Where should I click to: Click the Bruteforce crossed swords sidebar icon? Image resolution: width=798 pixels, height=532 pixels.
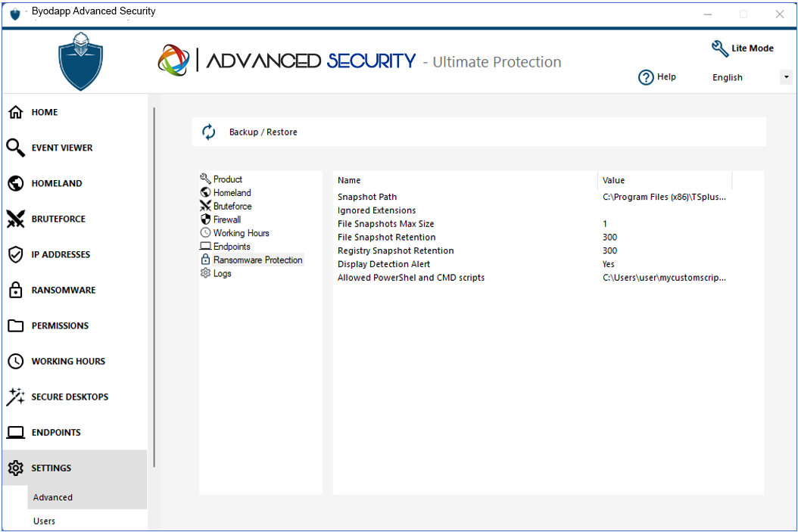(x=15, y=219)
